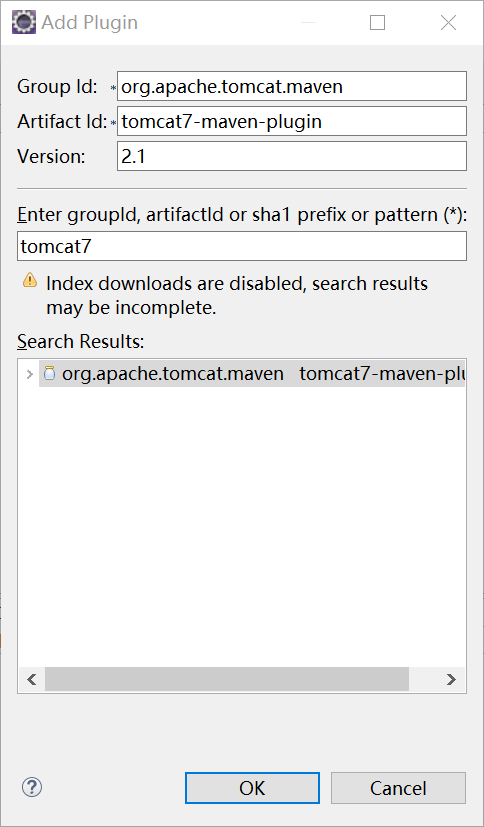Image resolution: width=484 pixels, height=827 pixels.
Task: Select the jar icon in search results
Action: 49,373
